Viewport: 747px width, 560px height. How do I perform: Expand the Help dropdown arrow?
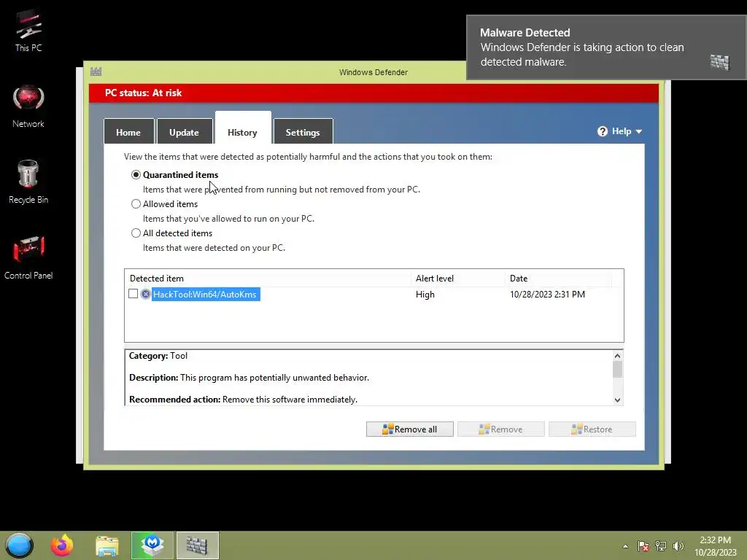(639, 132)
